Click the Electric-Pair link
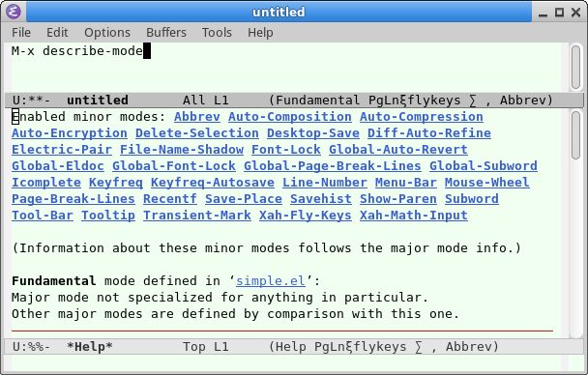Image resolution: width=588 pixels, height=375 pixels. (62, 150)
